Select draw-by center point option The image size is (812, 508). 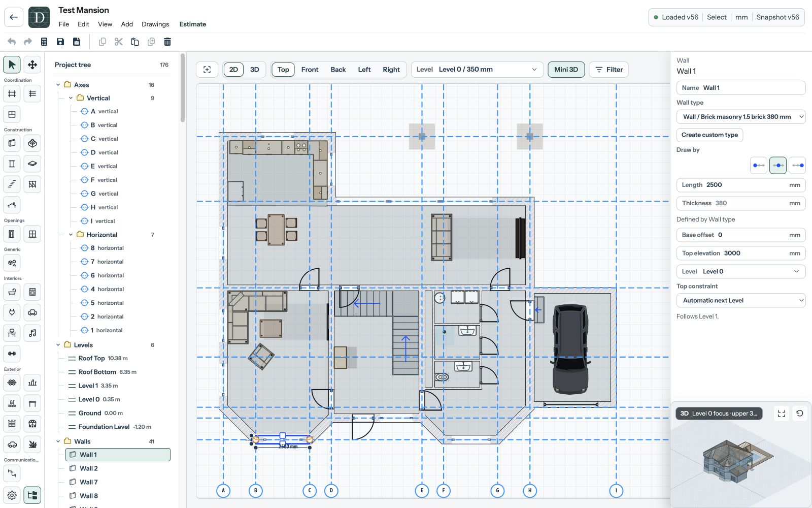point(778,165)
